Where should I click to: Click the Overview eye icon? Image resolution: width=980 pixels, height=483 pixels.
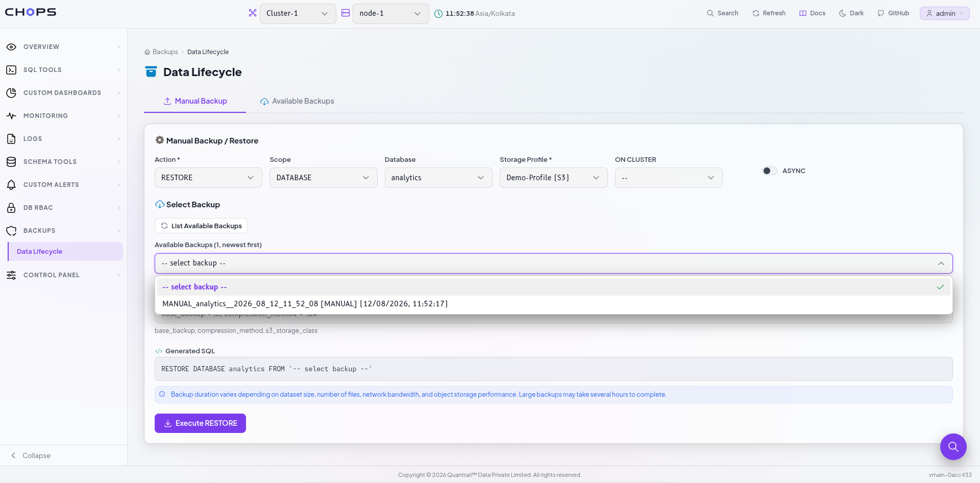point(11,47)
